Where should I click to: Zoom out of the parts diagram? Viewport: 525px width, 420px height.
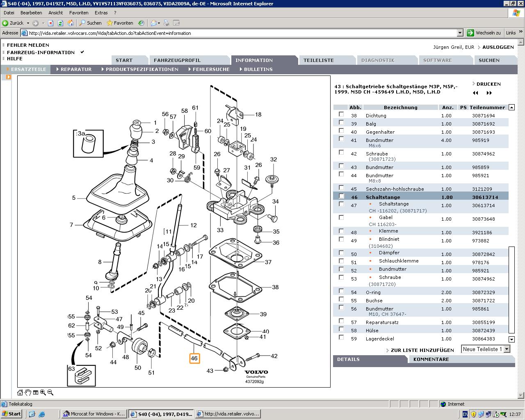[50, 393]
